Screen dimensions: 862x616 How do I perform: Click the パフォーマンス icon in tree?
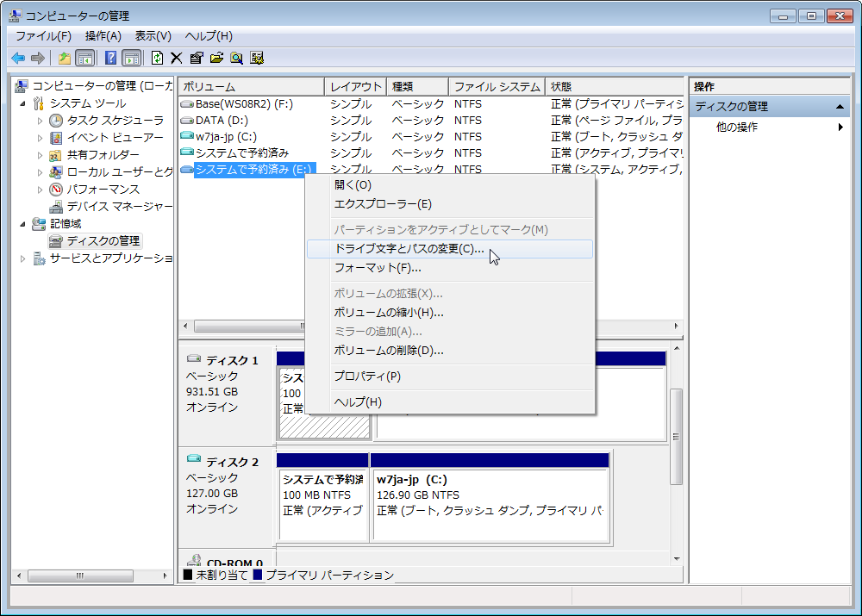pyautogui.click(x=56, y=189)
